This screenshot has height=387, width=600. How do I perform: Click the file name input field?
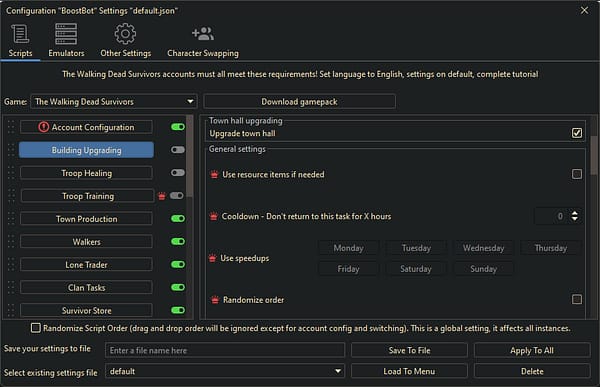click(225, 350)
